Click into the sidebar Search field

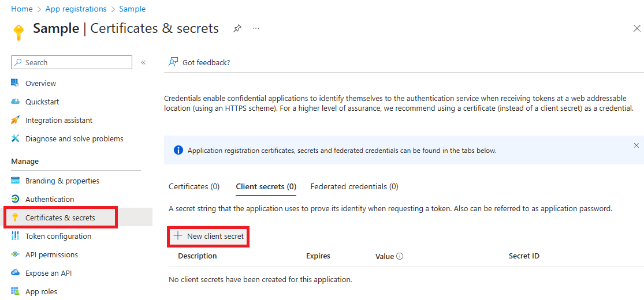pyautogui.click(x=72, y=62)
